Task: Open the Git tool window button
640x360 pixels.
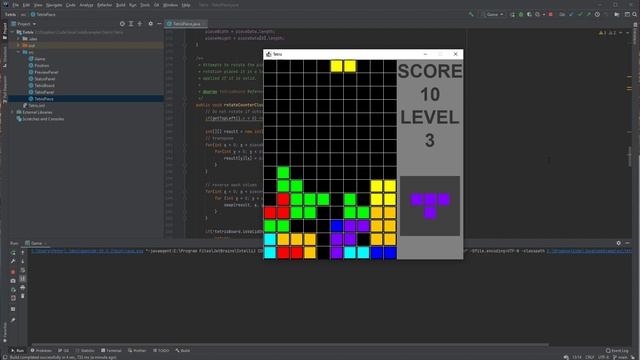Action: pos(63,350)
